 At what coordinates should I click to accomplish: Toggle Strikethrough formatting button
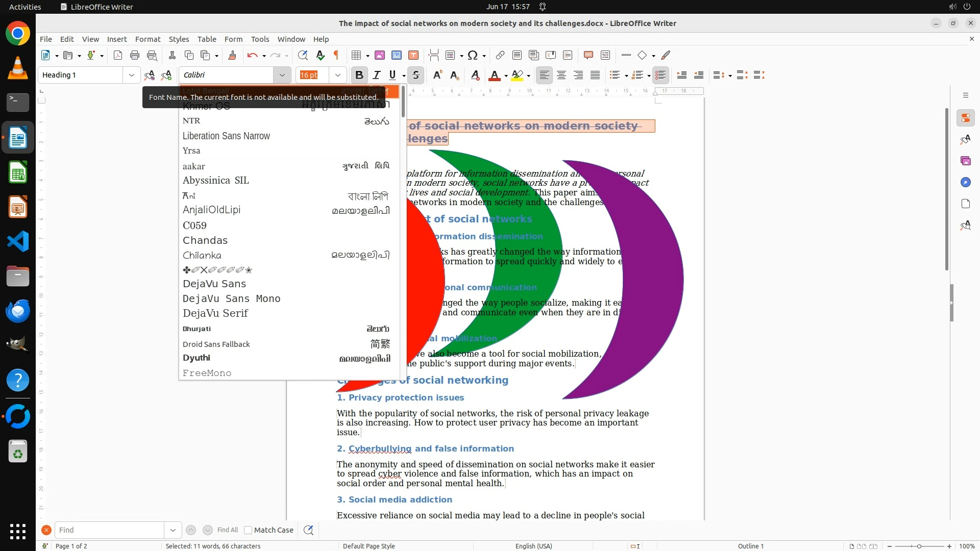416,75
